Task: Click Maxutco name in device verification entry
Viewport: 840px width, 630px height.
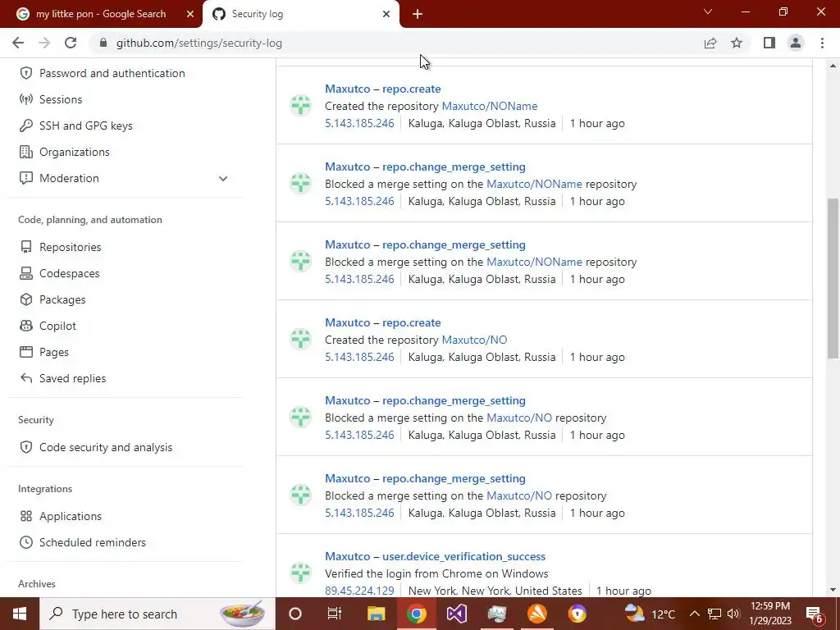Action: pyautogui.click(x=347, y=556)
